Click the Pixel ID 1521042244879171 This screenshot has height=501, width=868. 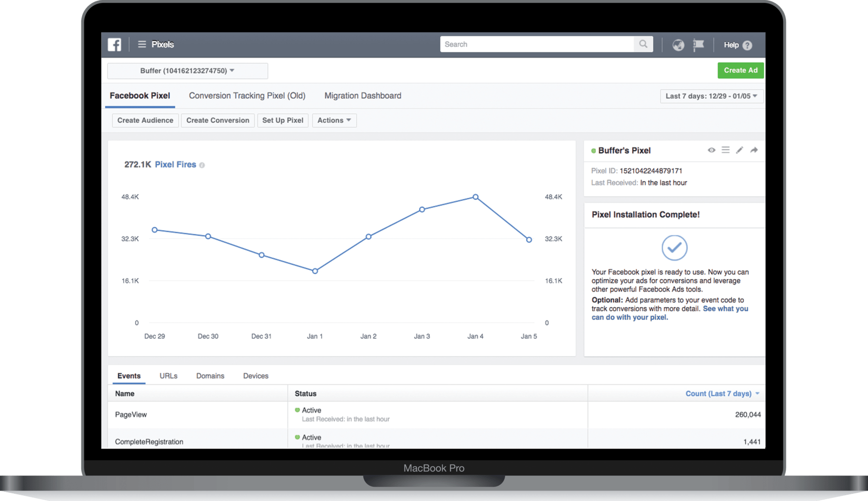(651, 171)
